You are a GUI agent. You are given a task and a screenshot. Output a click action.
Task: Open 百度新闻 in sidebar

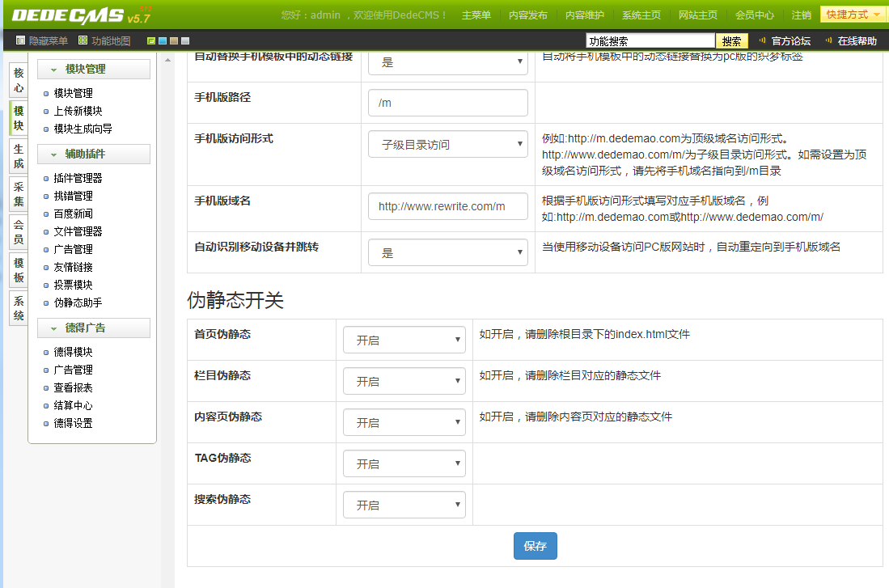tap(73, 214)
